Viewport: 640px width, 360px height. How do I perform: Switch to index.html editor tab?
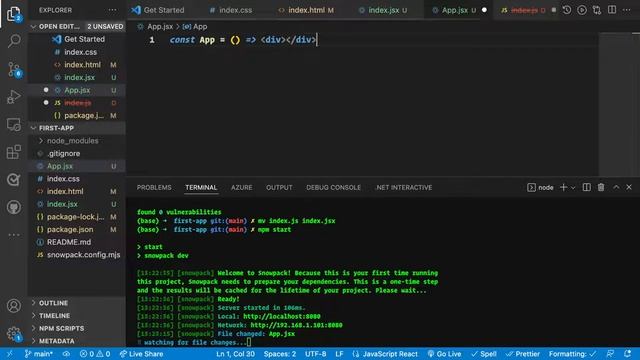point(306,10)
